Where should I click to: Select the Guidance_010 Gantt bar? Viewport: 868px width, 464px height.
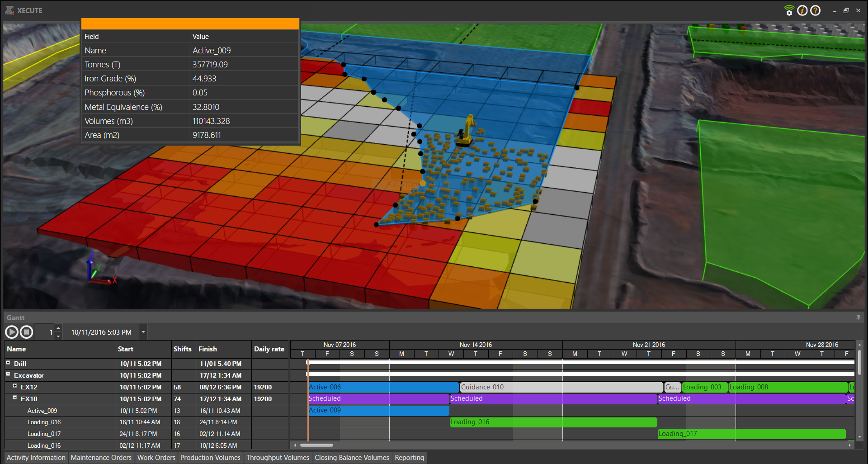(x=561, y=387)
